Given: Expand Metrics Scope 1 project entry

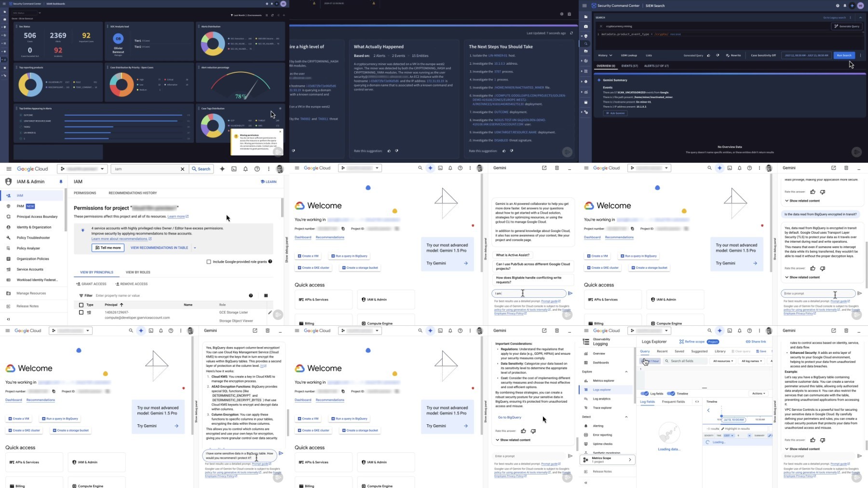Looking at the screenshot, I should coord(608,460).
